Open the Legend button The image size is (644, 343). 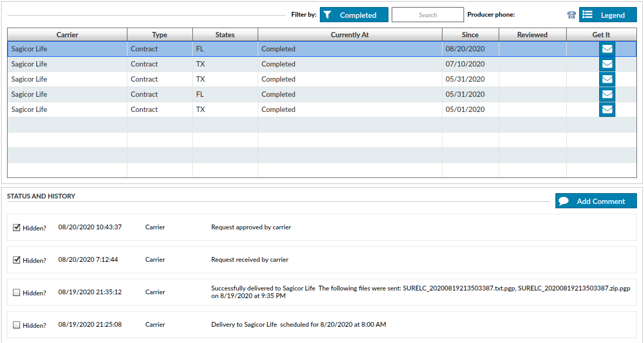point(608,15)
